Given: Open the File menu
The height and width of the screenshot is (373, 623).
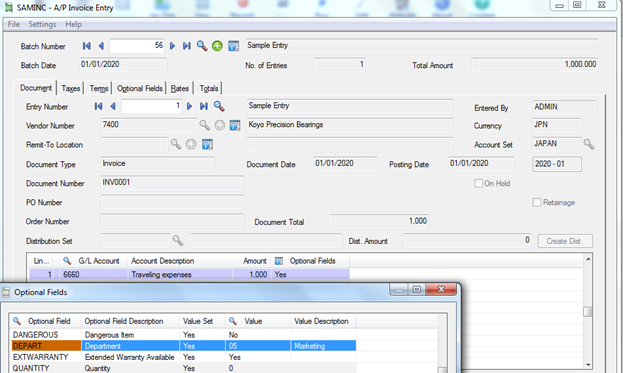Looking at the screenshot, I should (14, 24).
